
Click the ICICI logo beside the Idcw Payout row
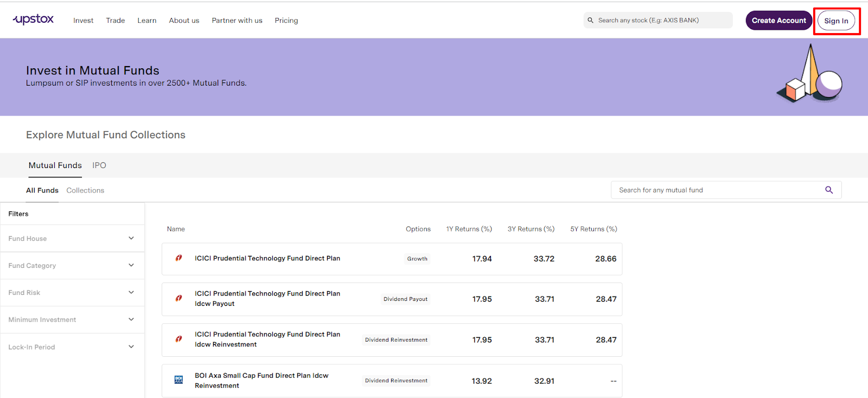coord(178,298)
